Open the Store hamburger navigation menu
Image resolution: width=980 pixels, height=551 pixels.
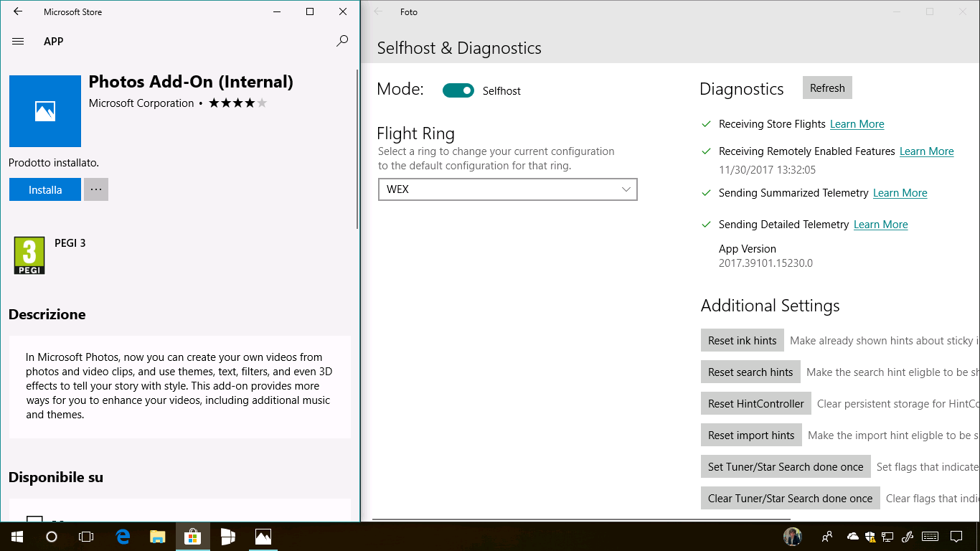(x=18, y=42)
